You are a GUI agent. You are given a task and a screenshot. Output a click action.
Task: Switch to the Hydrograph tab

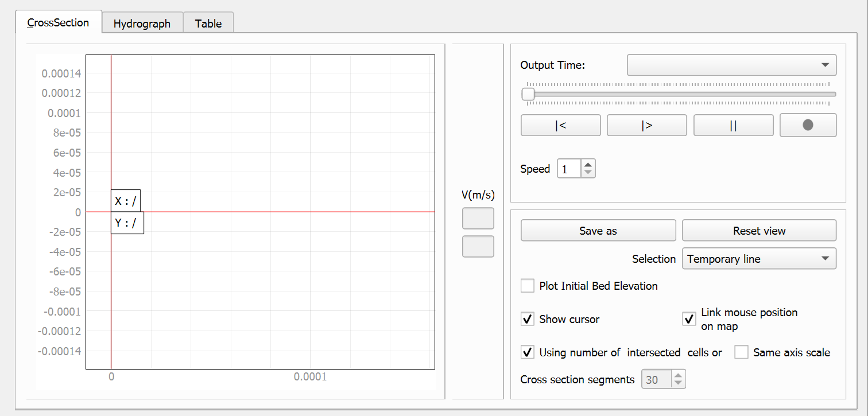pos(142,24)
